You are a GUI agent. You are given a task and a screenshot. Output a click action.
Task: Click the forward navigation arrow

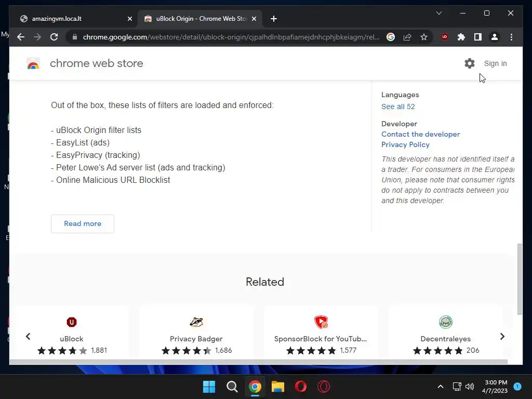click(37, 37)
